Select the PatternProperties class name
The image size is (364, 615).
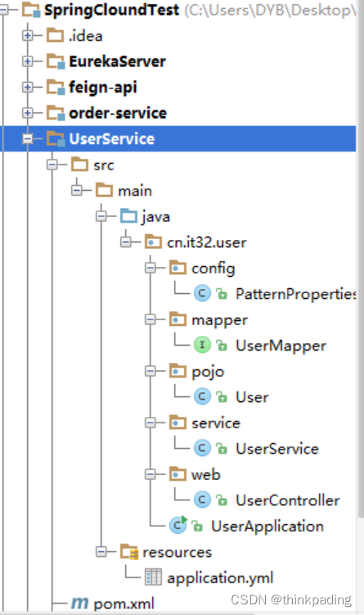296,294
